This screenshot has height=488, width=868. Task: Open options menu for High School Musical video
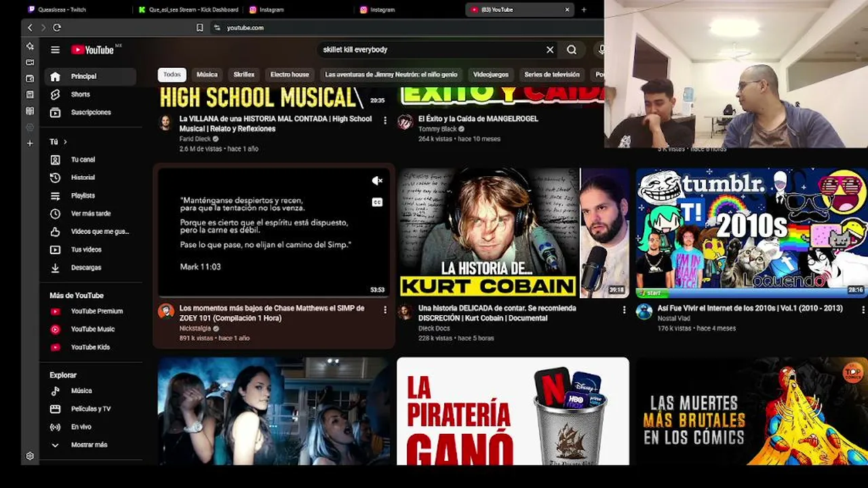pyautogui.click(x=385, y=120)
